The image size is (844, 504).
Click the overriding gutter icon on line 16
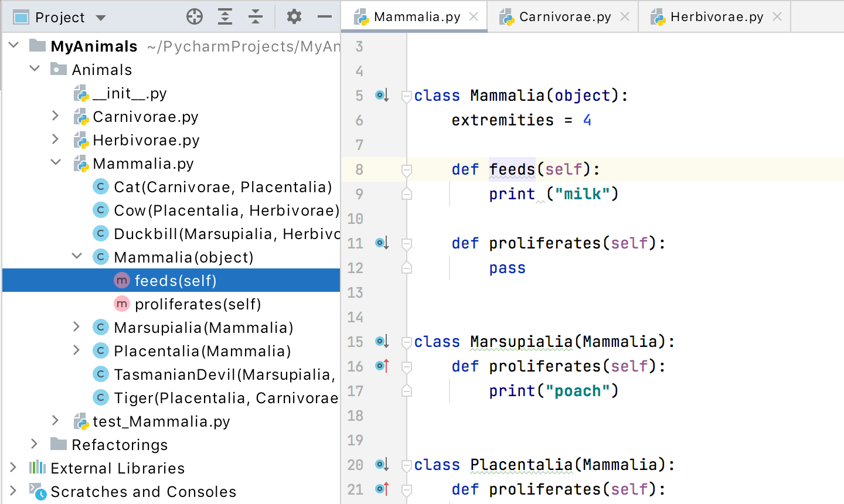point(382,366)
